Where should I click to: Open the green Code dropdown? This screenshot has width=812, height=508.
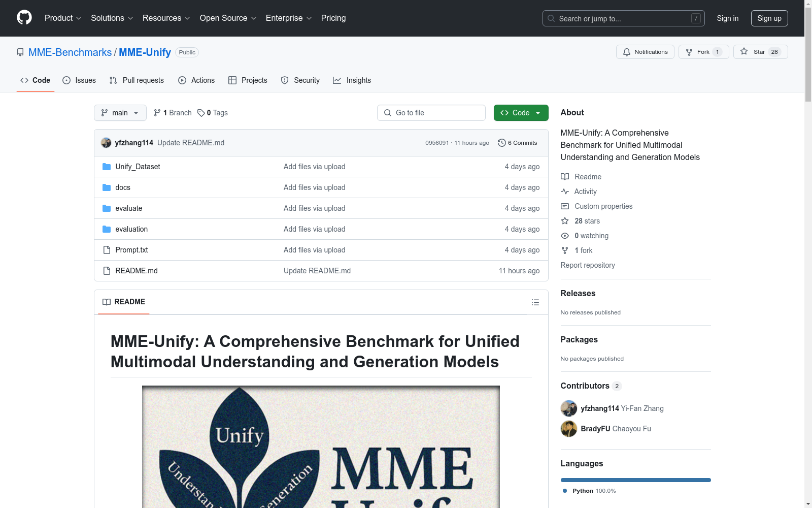(521, 113)
